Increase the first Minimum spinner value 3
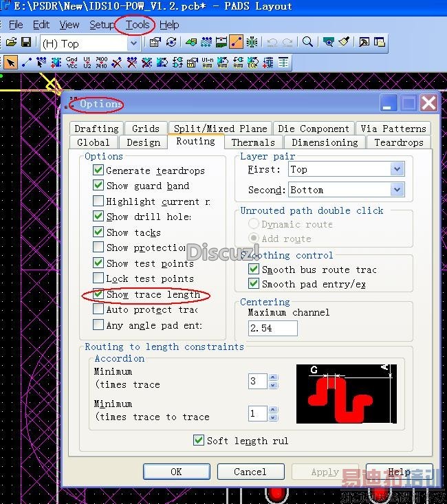Screen dimensions: 447x504 point(273,377)
